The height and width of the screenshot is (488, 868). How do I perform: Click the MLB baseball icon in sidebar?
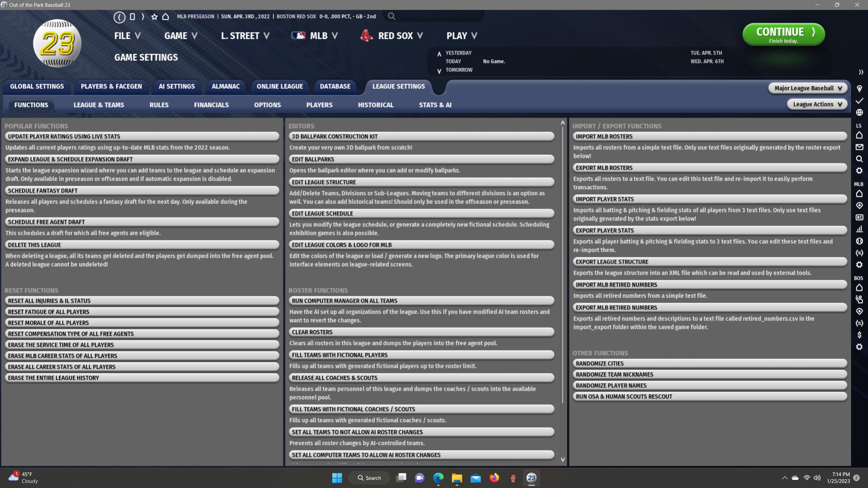[x=859, y=241]
